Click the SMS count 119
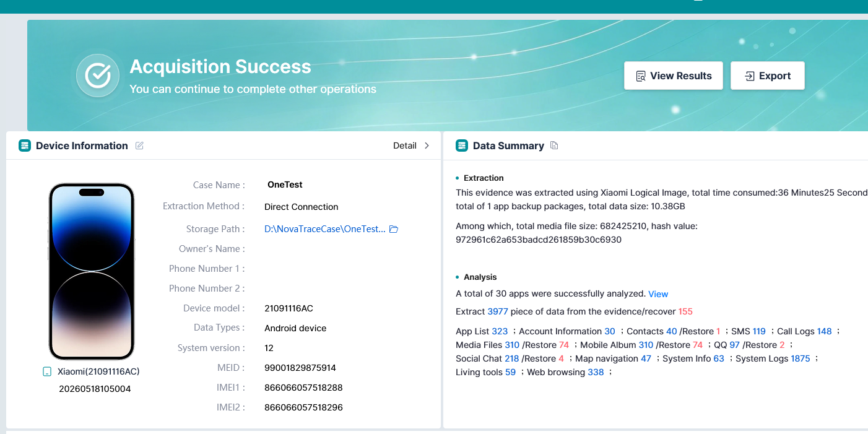The height and width of the screenshot is (434, 868). pos(759,331)
